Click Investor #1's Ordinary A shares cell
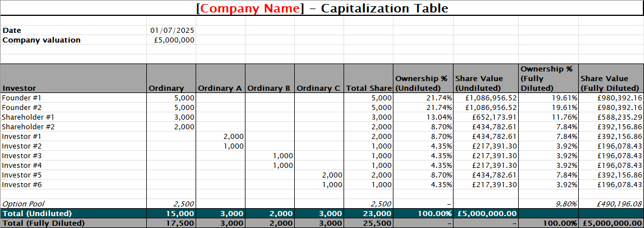This screenshot has height=228, width=644. point(221,137)
